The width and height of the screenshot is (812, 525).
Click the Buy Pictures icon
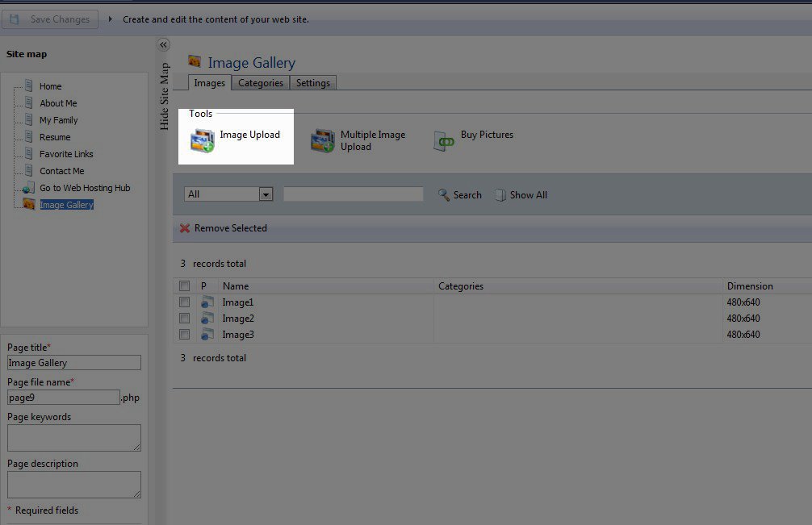pos(444,141)
